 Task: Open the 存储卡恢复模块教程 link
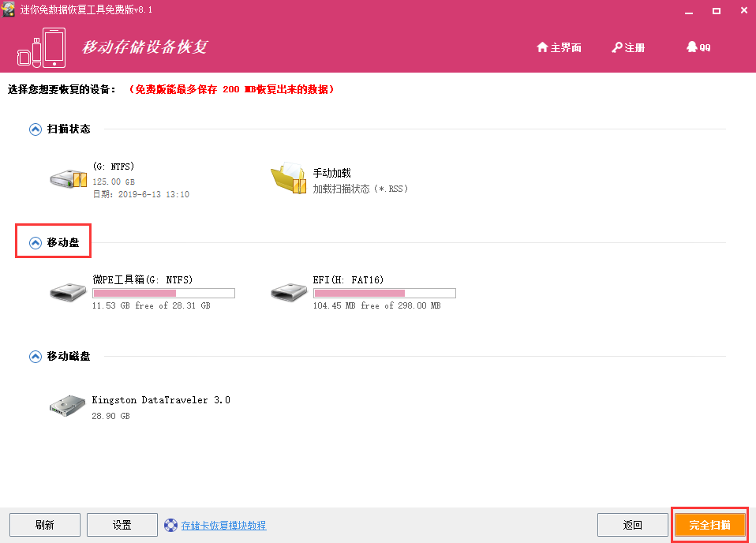point(223,526)
